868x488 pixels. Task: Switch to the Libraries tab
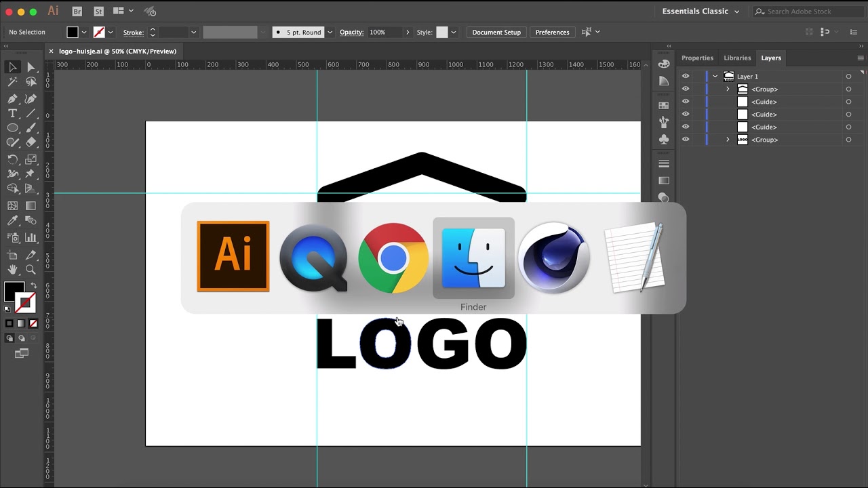click(x=737, y=58)
